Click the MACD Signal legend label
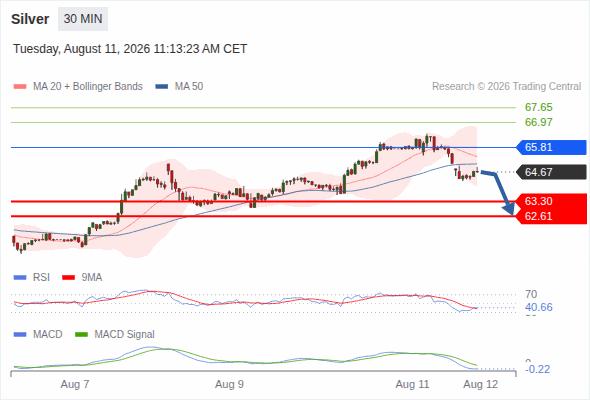 pyautogui.click(x=124, y=335)
